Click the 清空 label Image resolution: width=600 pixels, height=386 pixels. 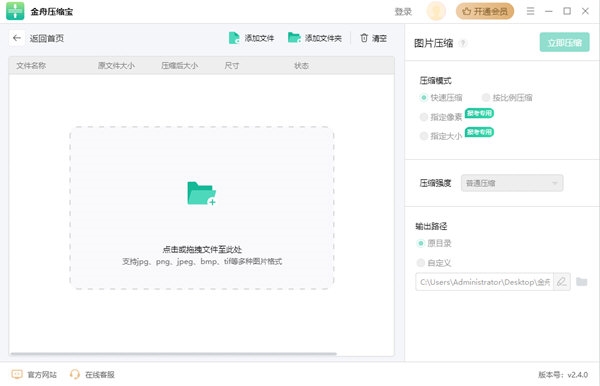click(x=379, y=38)
